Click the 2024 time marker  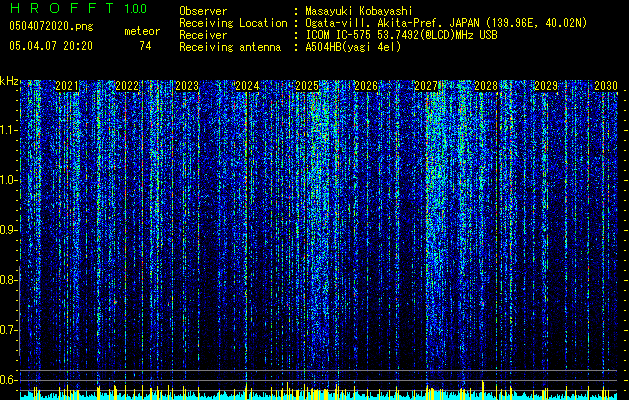[247, 86]
